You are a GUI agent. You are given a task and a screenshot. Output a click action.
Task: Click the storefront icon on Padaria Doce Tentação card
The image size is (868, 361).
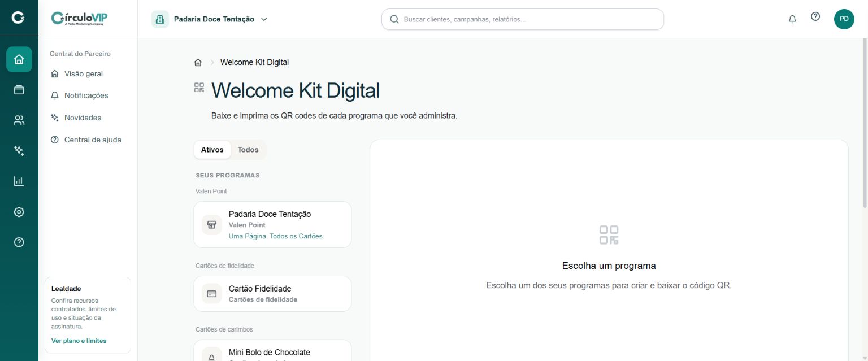tap(212, 225)
